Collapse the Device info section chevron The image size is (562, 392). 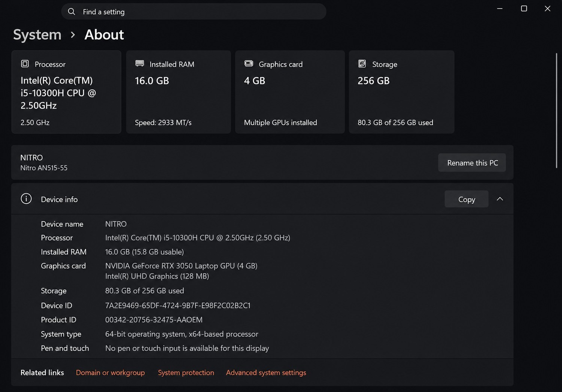pyautogui.click(x=500, y=199)
